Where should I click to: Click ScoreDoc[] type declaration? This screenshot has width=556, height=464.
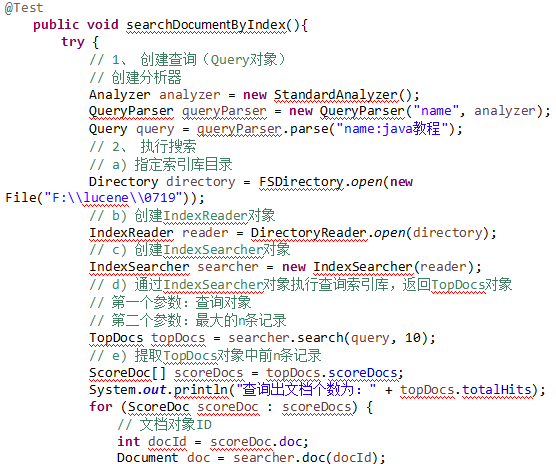pyautogui.click(x=127, y=373)
